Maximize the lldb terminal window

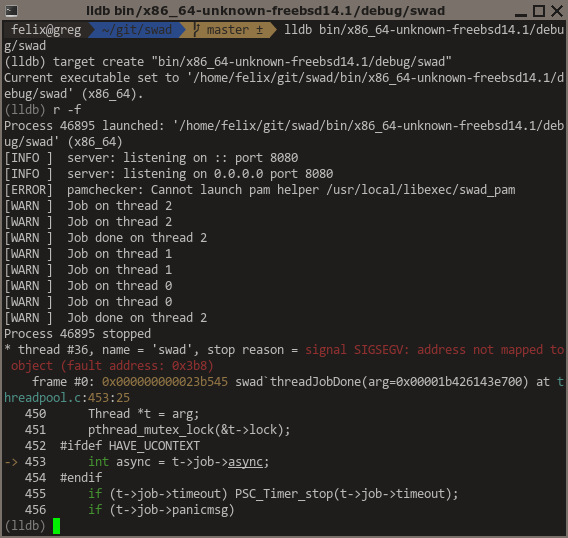pyautogui.click(x=539, y=11)
